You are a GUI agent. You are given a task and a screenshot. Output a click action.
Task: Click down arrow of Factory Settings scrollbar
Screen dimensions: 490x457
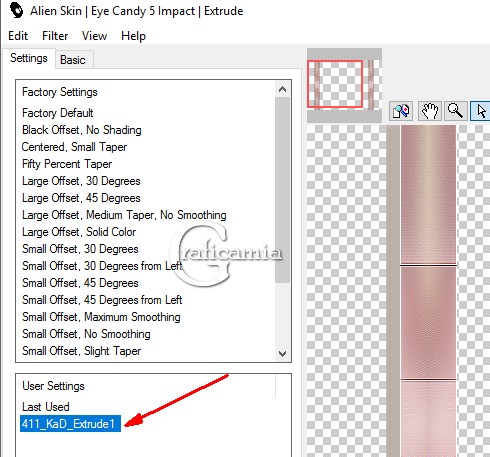click(282, 353)
